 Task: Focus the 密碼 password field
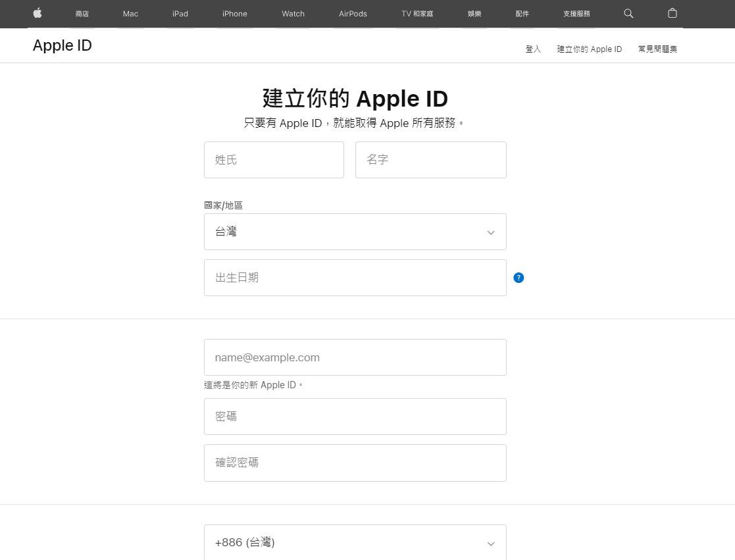[x=355, y=417]
